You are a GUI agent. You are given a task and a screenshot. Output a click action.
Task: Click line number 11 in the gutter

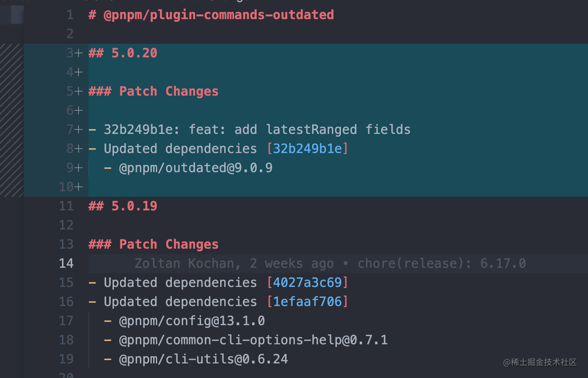pos(66,206)
